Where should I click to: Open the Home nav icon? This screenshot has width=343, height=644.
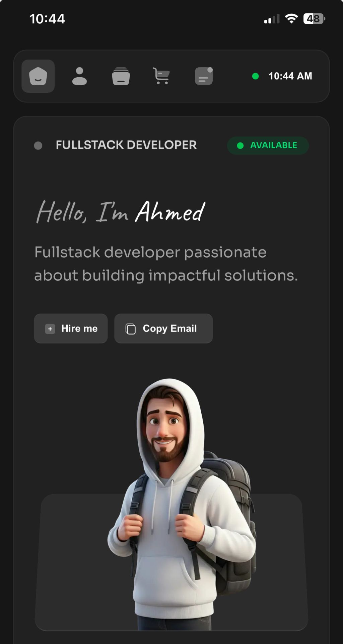click(x=38, y=76)
